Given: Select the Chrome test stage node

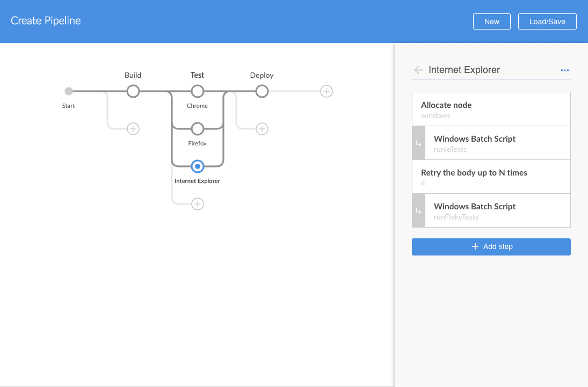Looking at the screenshot, I should click(x=198, y=91).
